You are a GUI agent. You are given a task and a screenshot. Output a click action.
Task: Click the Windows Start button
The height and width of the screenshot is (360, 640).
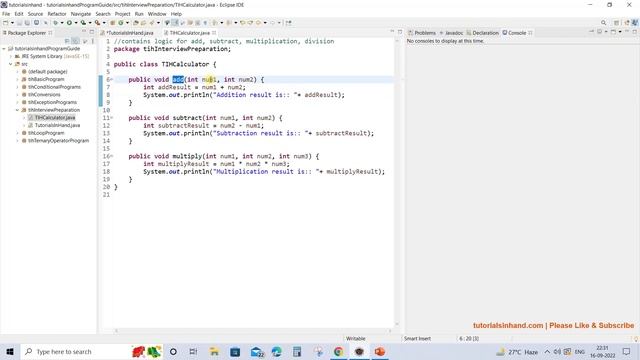click(x=10, y=351)
